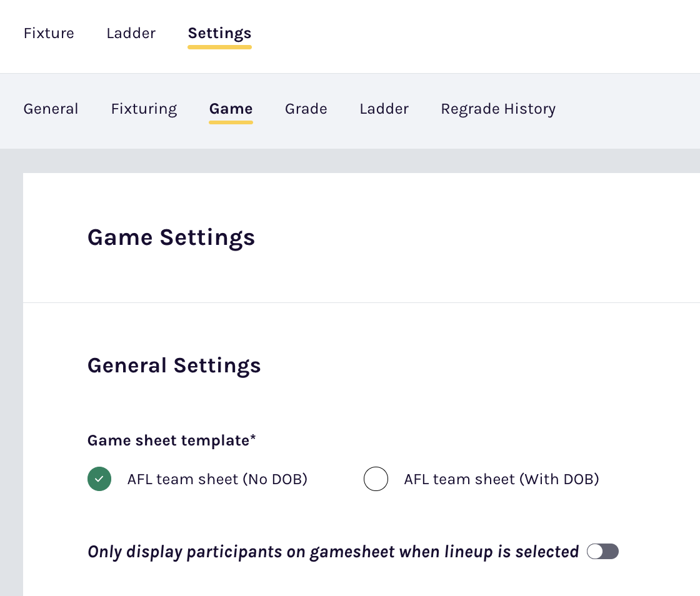This screenshot has height=596, width=700.
Task: Open the Grade settings section
Action: click(x=306, y=109)
